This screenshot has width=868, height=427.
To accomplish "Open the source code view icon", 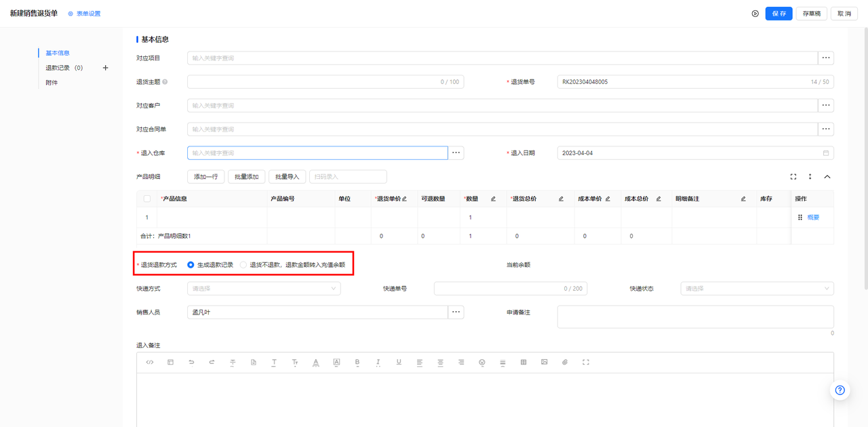I will point(150,363).
